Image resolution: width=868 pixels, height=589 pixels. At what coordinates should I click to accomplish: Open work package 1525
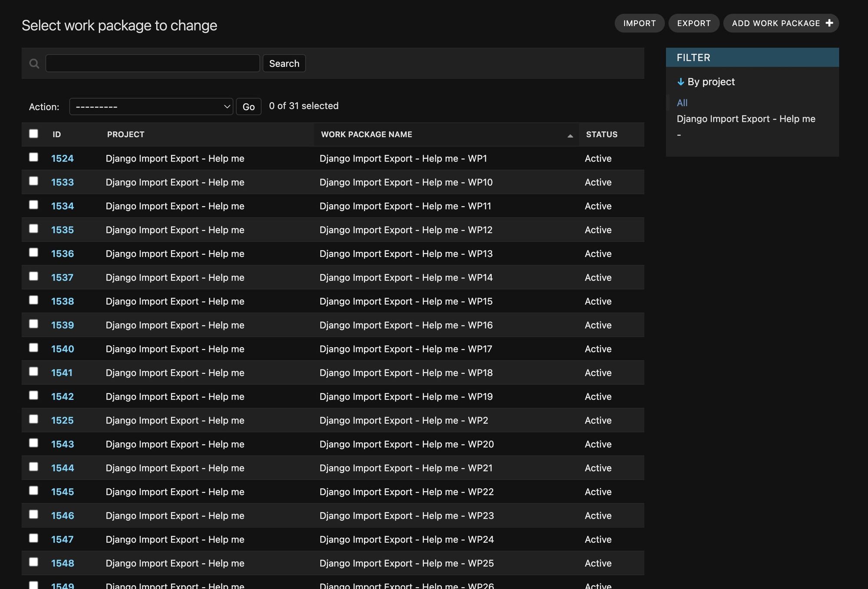coord(62,421)
